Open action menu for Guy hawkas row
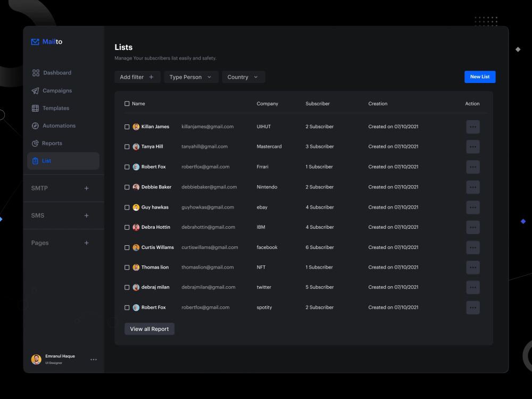This screenshot has width=532, height=399. pos(472,207)
